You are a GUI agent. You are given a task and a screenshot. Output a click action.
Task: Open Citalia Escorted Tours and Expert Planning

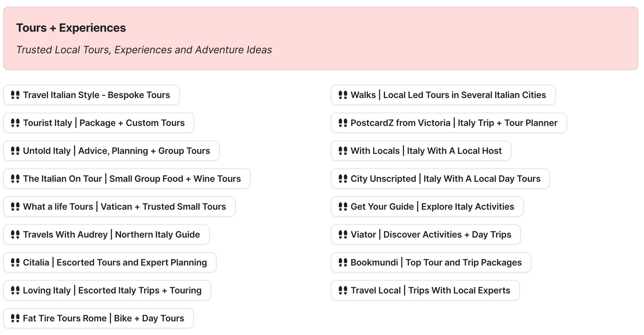click(x=115, y=262)
